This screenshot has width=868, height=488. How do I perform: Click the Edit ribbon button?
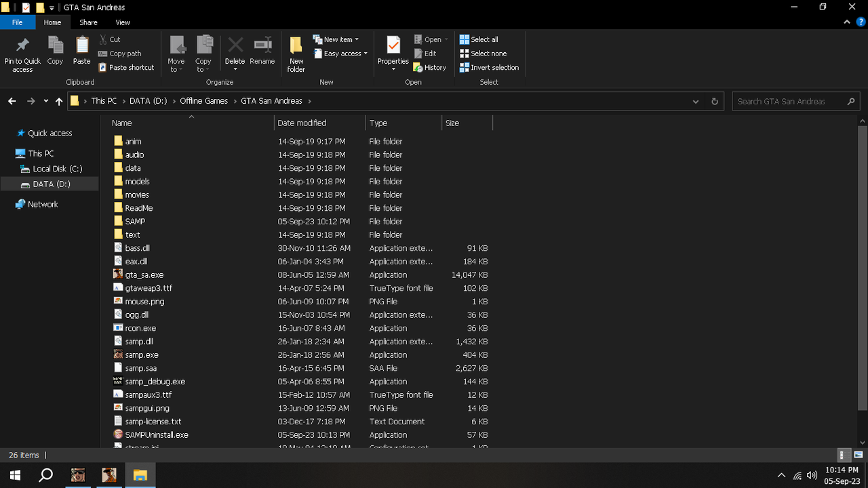(x=425, y=54)
